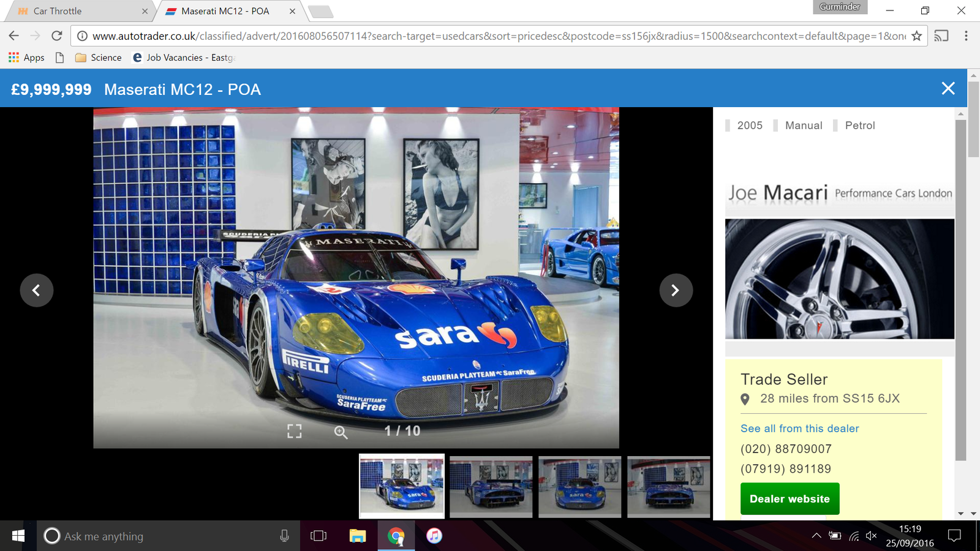
Task: Open See all from this dealer link
Action: 799,429
